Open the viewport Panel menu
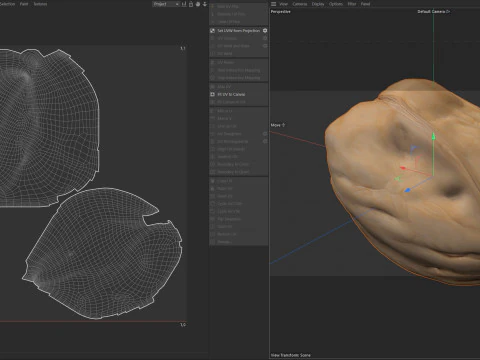Viewport: 480px width, 360px height. point(365,4)
